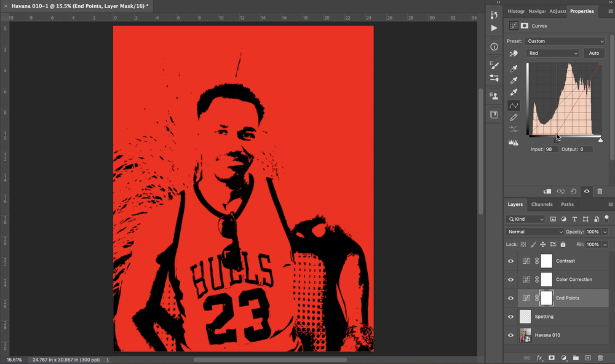This screenshot has width=615, height=364.
Task: Toggle lock image pixels brush icon
Action: click(533, 244)
